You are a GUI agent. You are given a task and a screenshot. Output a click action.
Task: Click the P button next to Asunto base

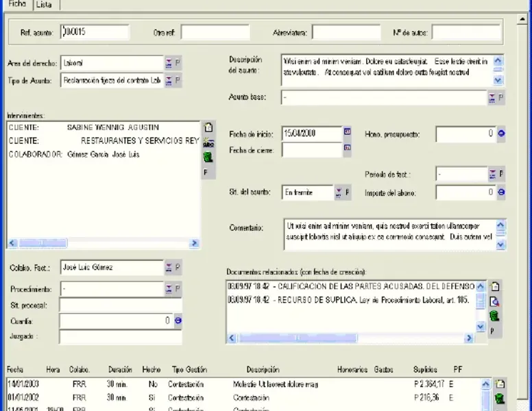pyautogui.click(x=500, y=98)
